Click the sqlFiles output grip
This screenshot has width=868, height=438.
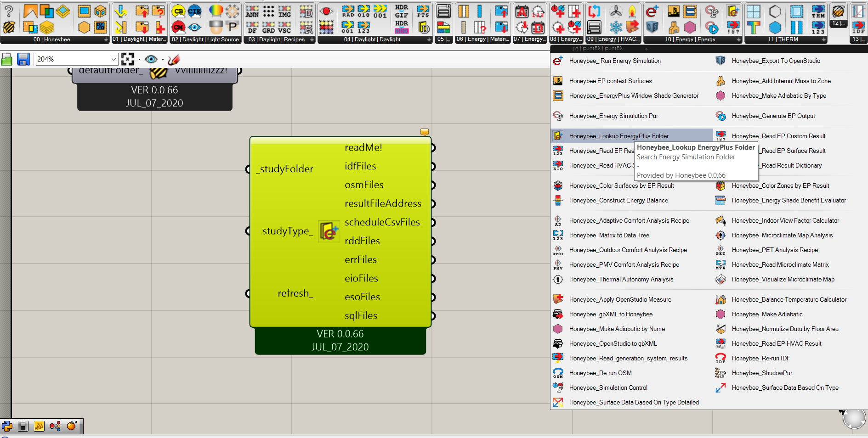pos(433,316)
